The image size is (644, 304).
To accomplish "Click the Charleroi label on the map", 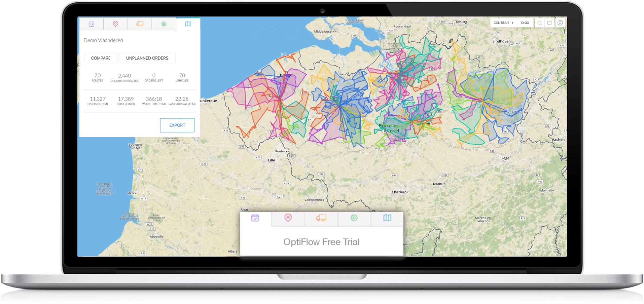I will pos(399,192).
